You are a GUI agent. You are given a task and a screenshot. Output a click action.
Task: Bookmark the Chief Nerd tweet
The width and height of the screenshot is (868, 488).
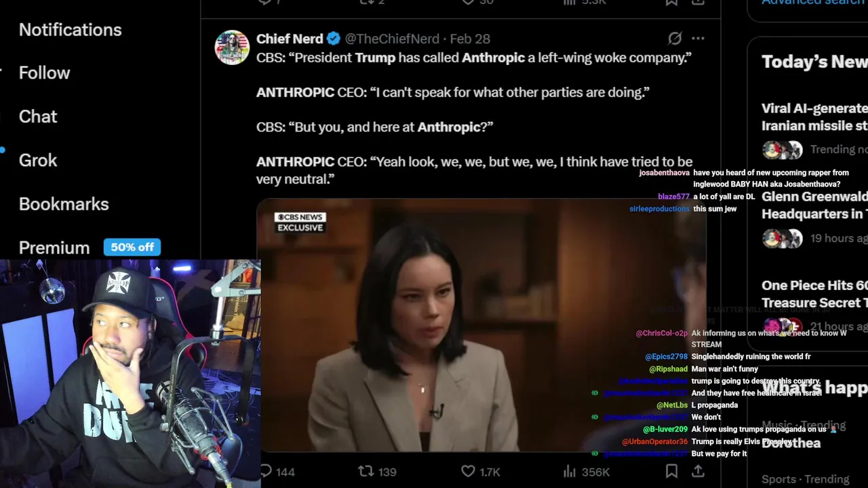point(671,471)
